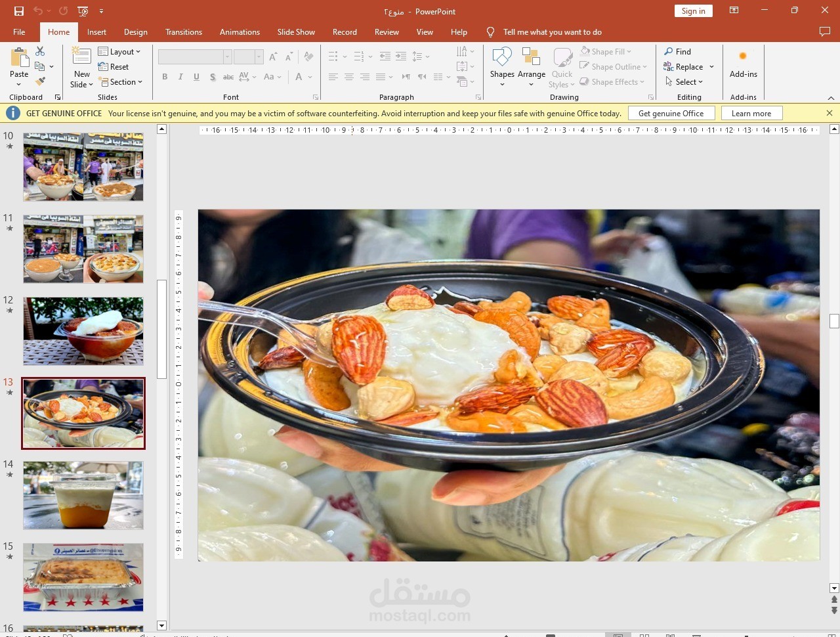Open the Slide Show tab
Viewport: 840px width, 637px height.
296,32
